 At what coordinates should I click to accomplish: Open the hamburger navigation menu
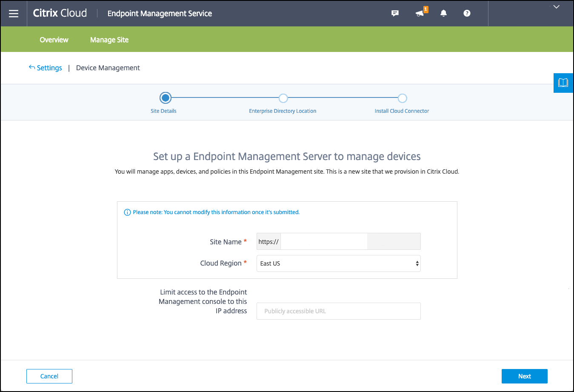pos(14,14)
